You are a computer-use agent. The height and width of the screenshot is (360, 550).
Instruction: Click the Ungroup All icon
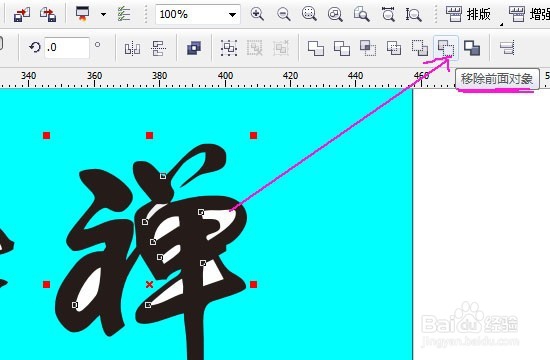point(281,48)
